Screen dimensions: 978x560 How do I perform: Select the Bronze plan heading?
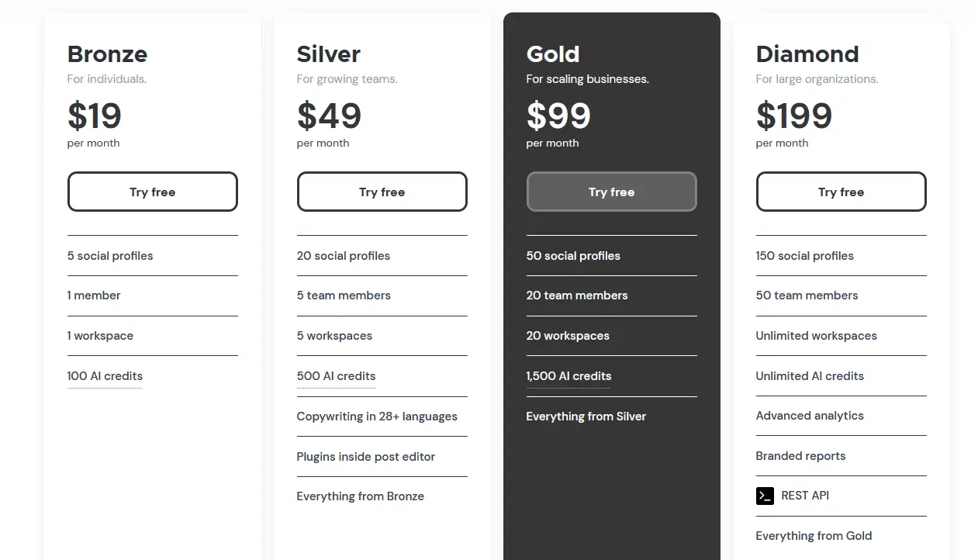[107, 54]
